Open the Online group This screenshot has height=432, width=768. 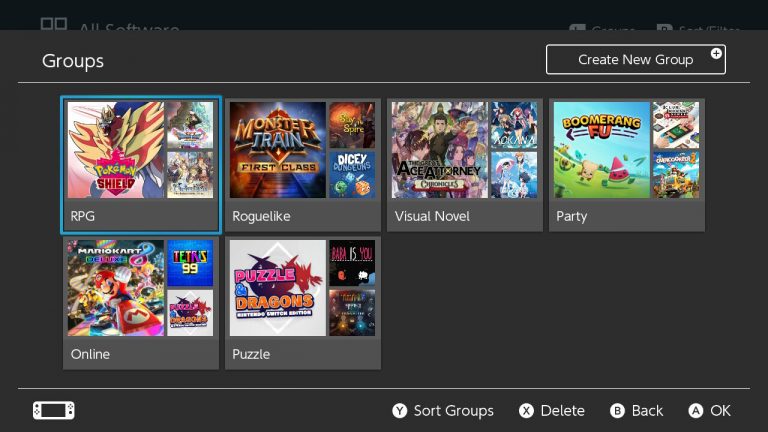(141, 303)
